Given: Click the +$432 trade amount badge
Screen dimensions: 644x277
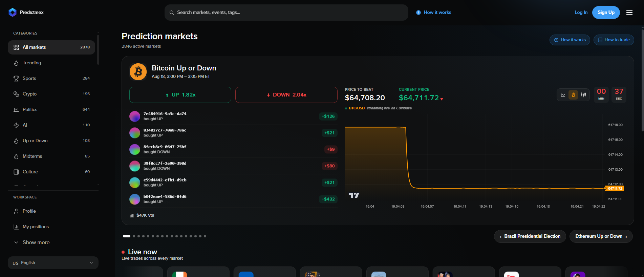Looking at the screenshot, I should point(328,199).
